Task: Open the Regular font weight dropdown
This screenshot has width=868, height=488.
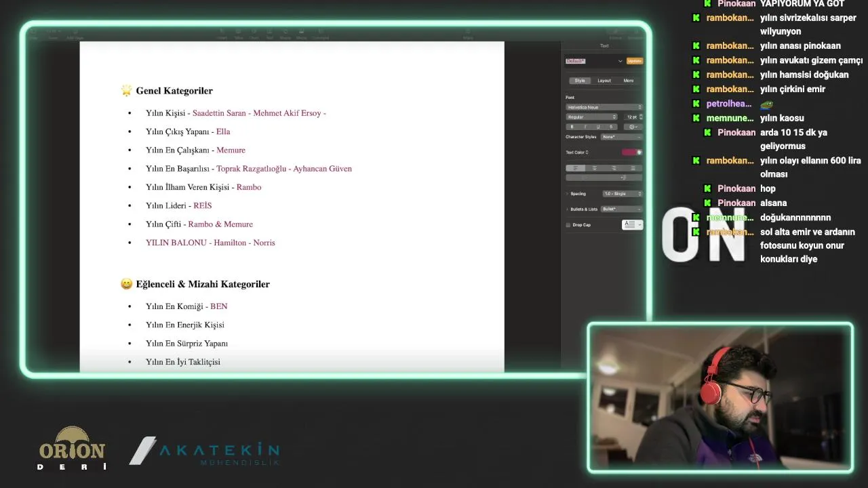Action: [591, 117]
